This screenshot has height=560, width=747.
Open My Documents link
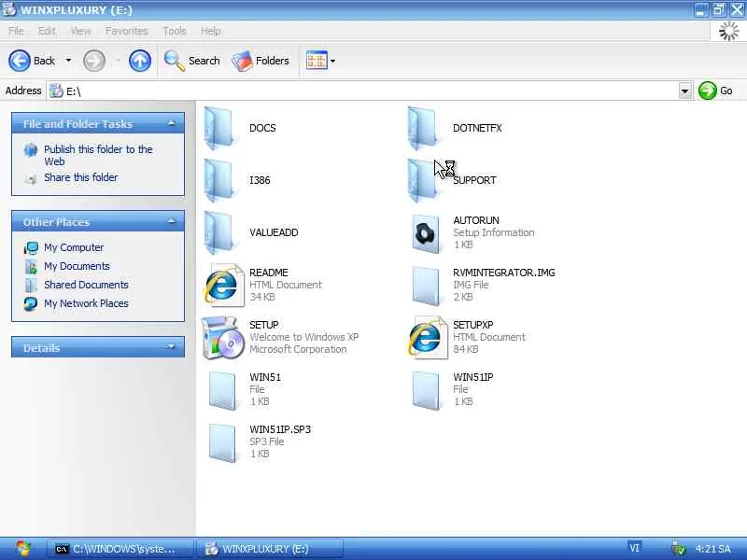pos(77,266)
